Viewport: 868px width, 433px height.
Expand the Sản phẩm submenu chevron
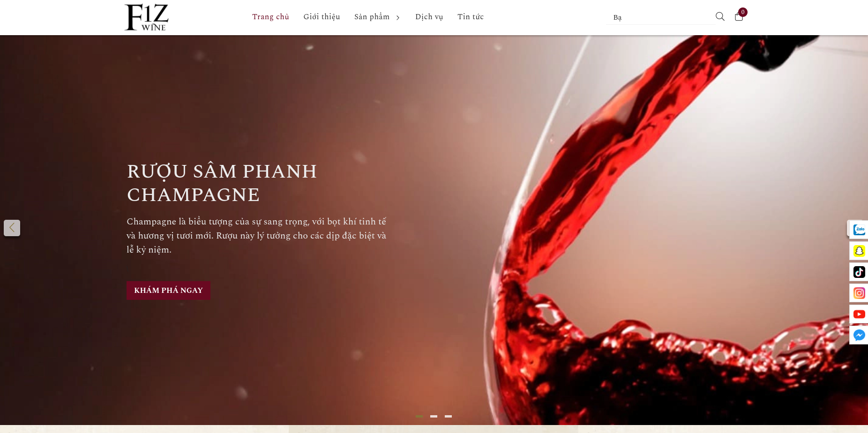(398, 18)
